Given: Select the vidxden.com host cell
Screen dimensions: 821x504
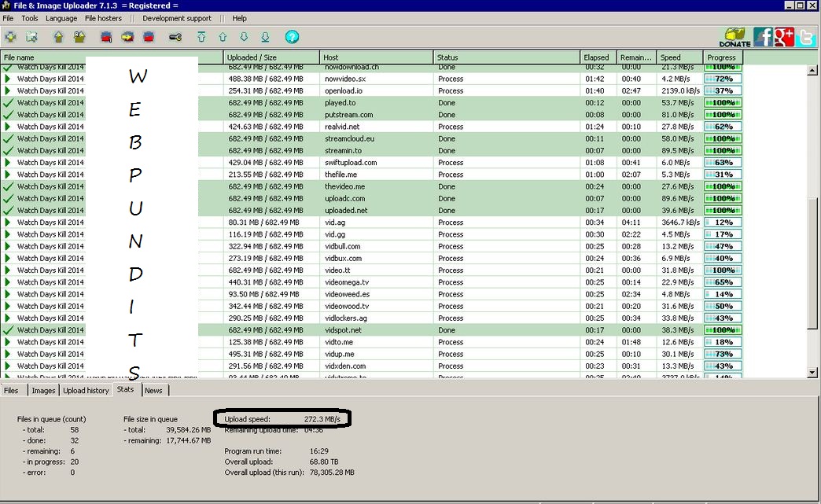Looking at the screenshot, I should click(377, 366).
